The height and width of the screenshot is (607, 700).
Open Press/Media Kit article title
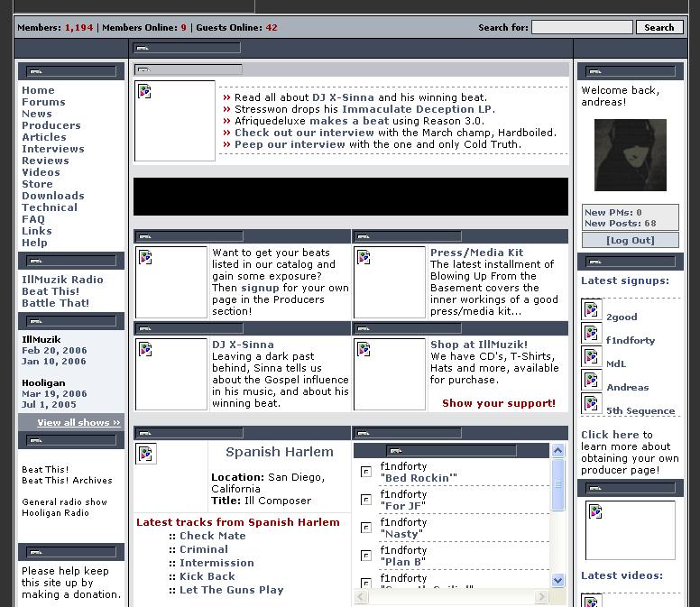tap(476, 253)
